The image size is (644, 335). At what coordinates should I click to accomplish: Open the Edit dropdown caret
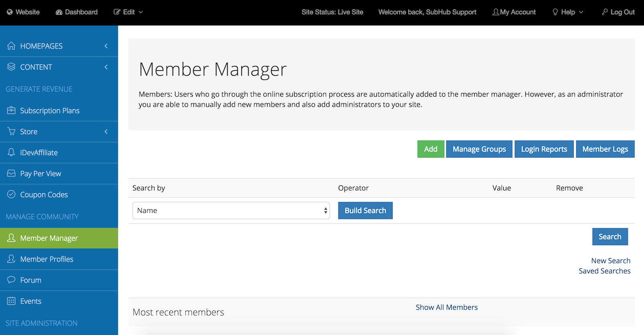click(x=141, y=12)
